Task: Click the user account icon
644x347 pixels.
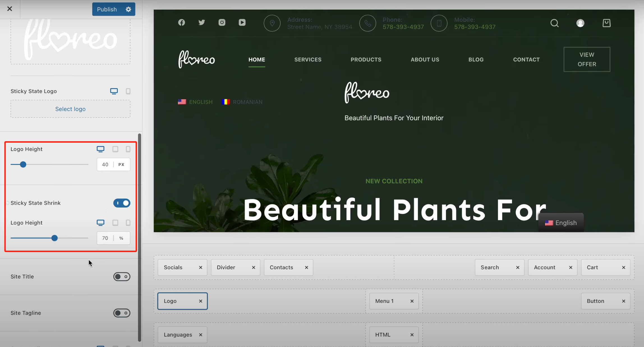Action: click(x=580, y=23)
